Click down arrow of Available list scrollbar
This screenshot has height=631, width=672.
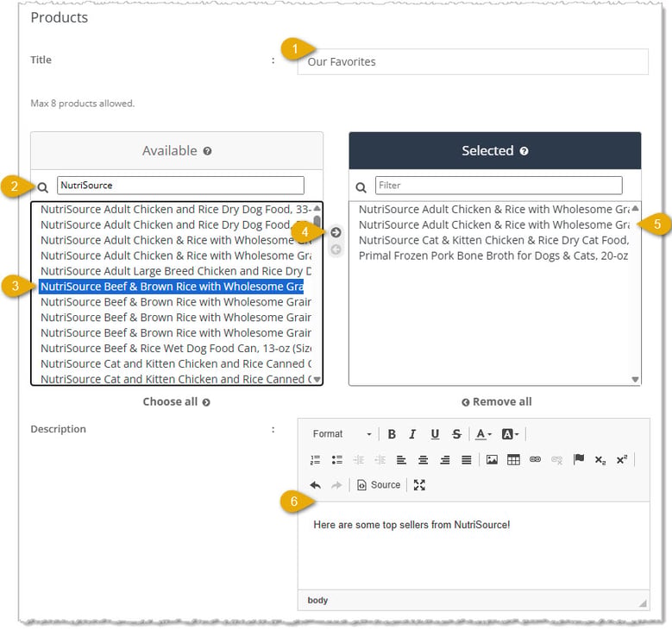pos(317,379)
